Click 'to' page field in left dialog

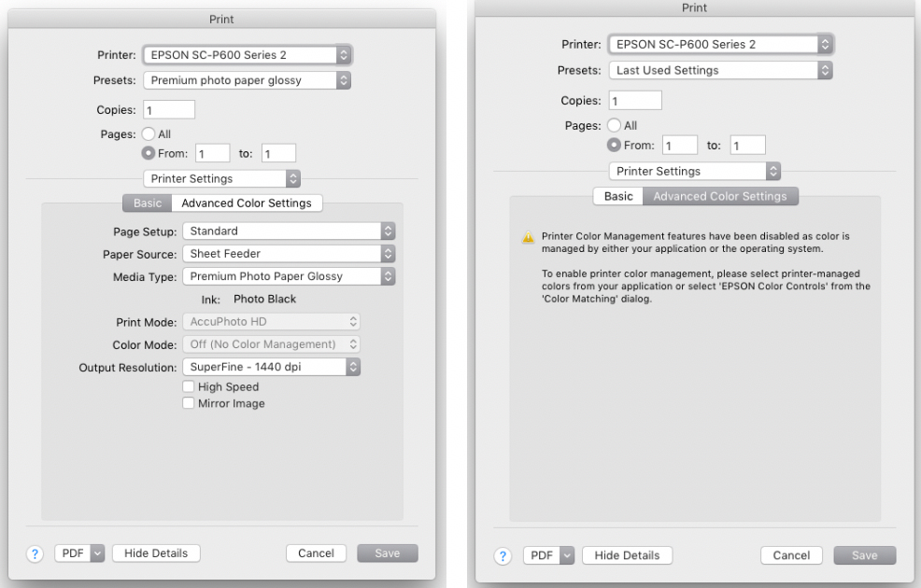279,154
